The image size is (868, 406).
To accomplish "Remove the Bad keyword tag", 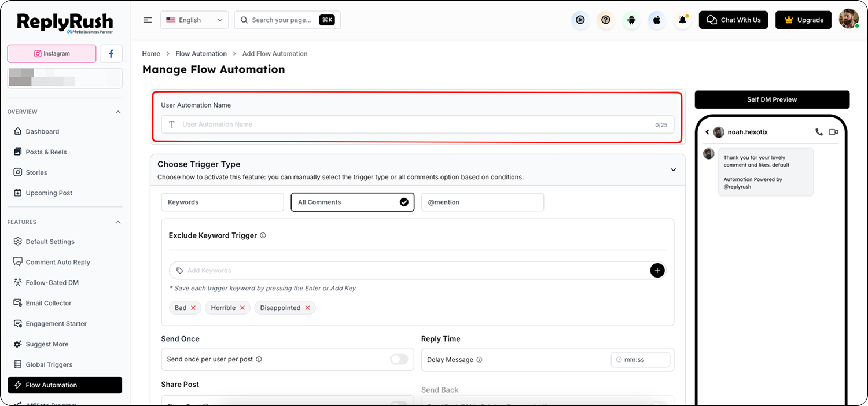I will [193, 308].
